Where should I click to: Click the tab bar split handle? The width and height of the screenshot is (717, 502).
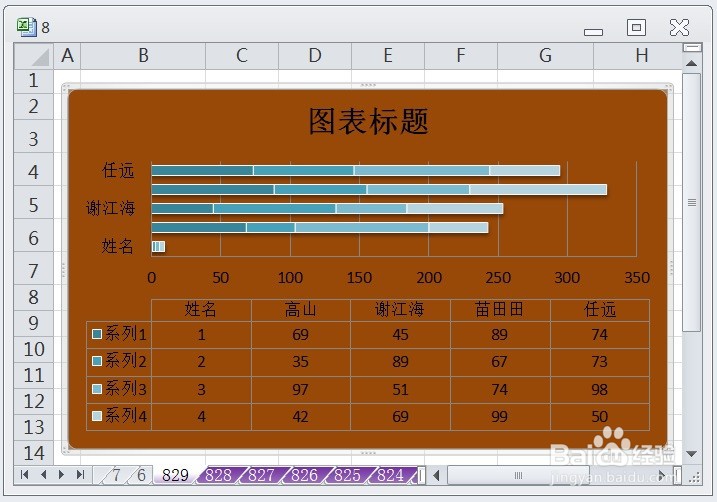coord(422,475)
